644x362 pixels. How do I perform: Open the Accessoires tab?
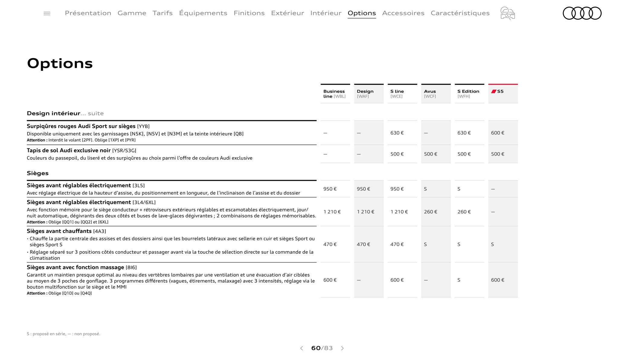pos(403,13)
